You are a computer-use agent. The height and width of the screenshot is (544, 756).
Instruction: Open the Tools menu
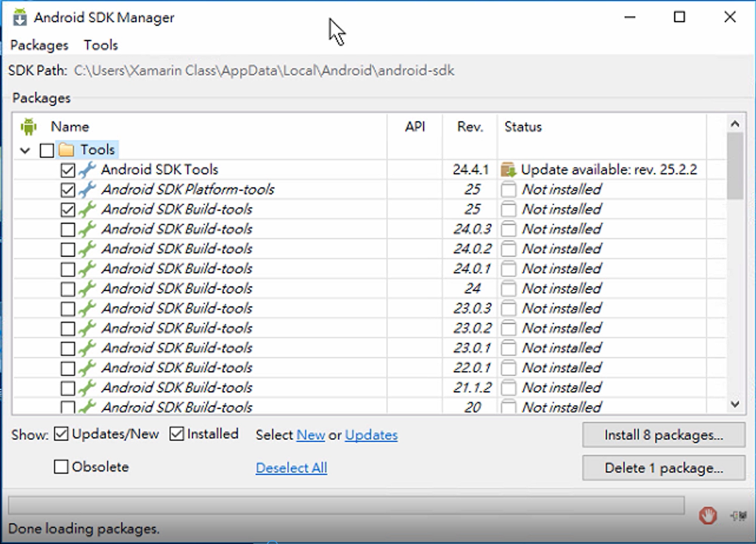[101, 45]
